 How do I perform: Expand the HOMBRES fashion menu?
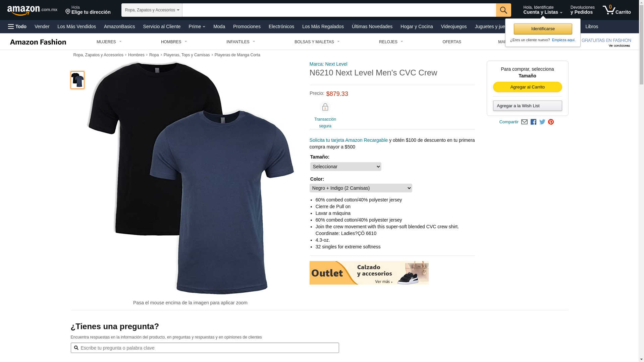pyautogui.click(x=174, y=42)
